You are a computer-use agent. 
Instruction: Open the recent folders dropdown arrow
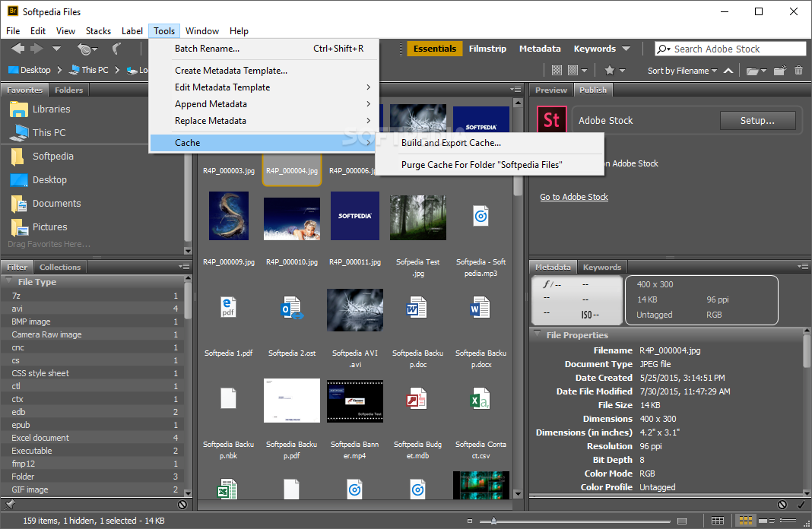coord(56,49)
